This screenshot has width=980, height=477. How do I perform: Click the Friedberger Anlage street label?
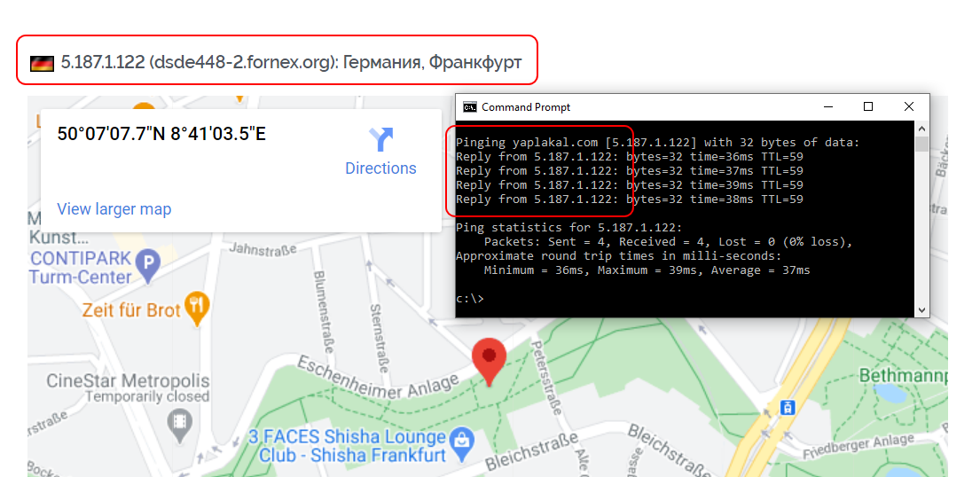click(x=857, y=446)
